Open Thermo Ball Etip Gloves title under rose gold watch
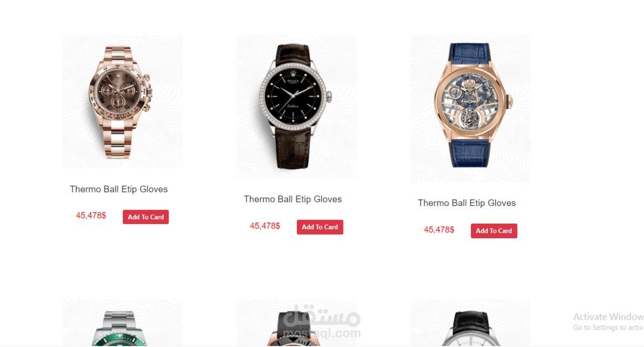The image size is (644, 347). (119, 189)
